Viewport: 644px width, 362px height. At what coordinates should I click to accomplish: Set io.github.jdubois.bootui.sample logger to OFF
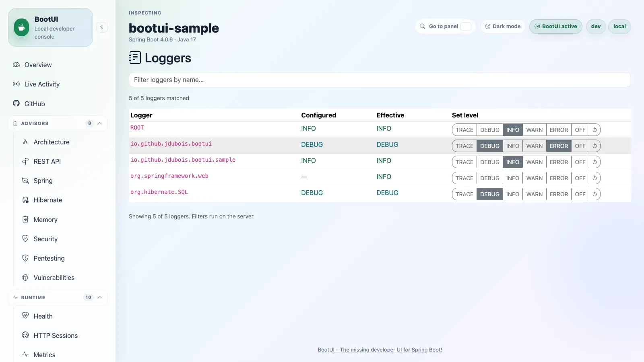point(580,162)
